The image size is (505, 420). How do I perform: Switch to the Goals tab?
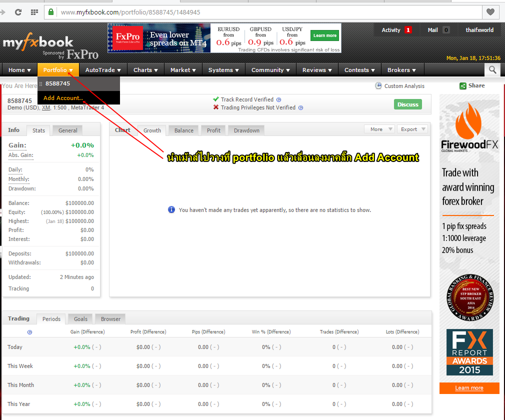(80, 319)
